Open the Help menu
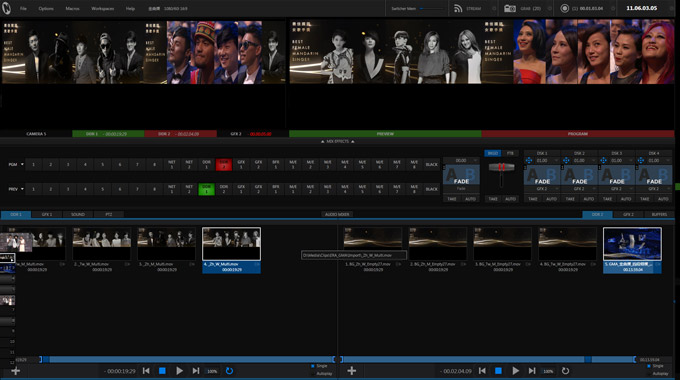The height and width of the screenshot is (380, 680). (x=130, y=9)
